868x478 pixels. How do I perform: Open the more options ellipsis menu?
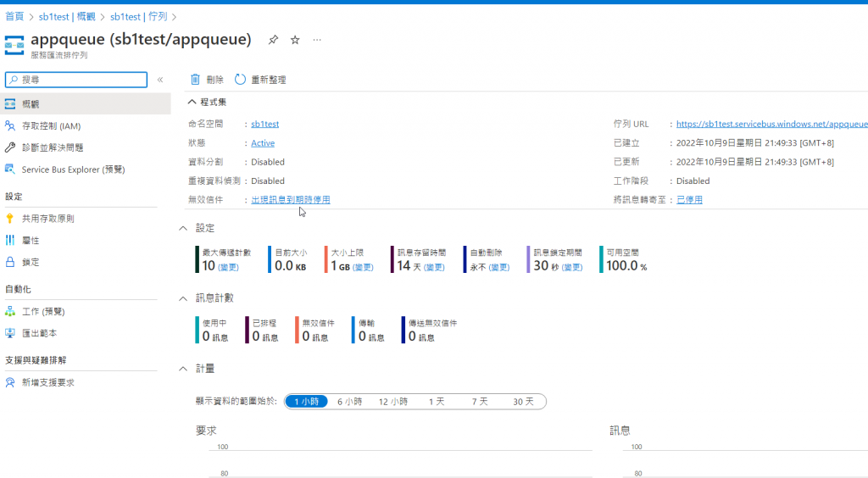click(x=317, y=40)
